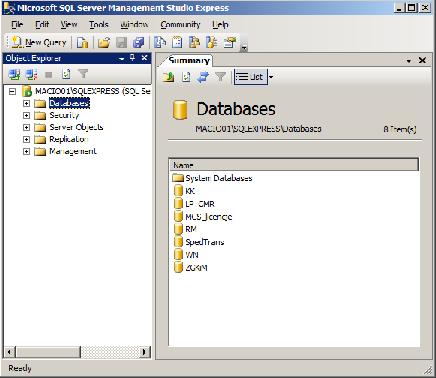436x378 pixels.
Task: Click Stop icon in Object Explorer
Action: point(49,74)
